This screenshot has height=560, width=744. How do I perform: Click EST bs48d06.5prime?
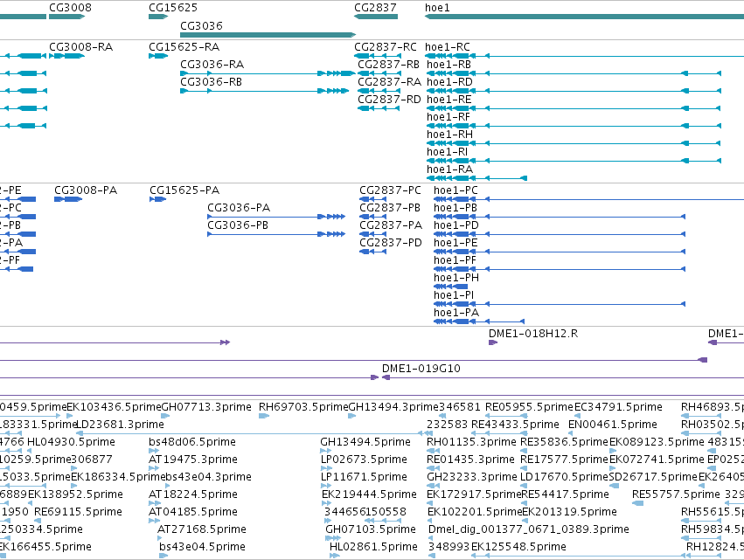pos(192,442)
